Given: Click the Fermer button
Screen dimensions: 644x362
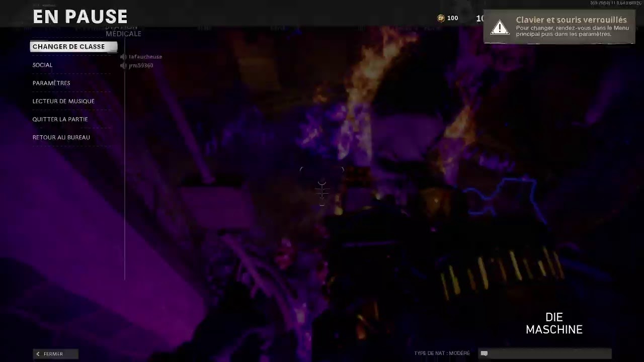Looking at the screenshot, I should (55, 354).
